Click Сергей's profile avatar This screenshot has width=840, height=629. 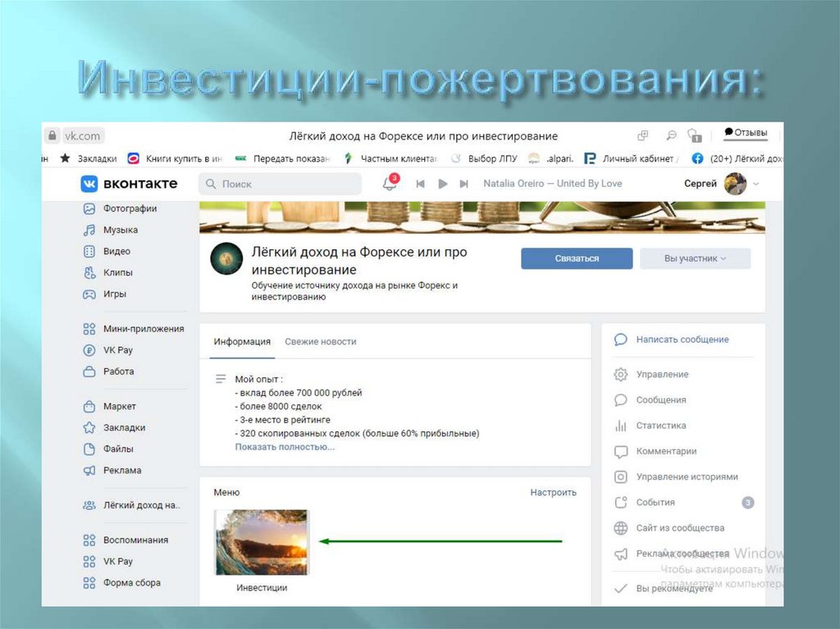[x=735, y=184]
